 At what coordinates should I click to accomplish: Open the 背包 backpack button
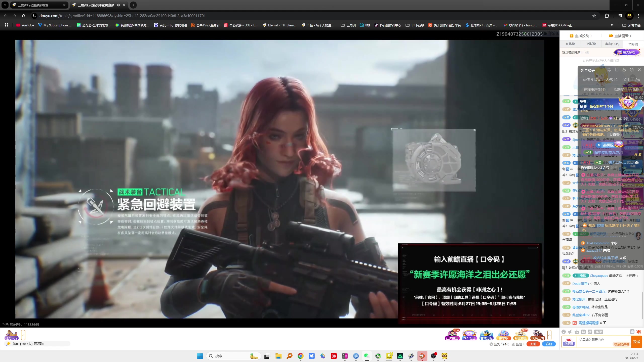coord(549,344)
